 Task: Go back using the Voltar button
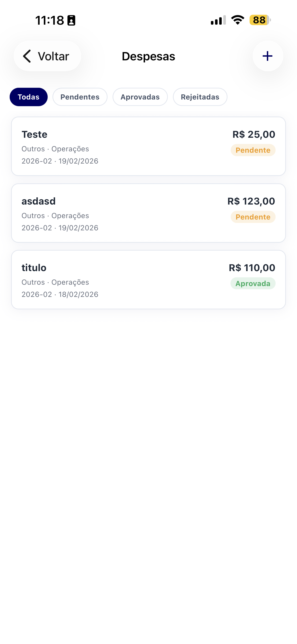click(47, 56)
